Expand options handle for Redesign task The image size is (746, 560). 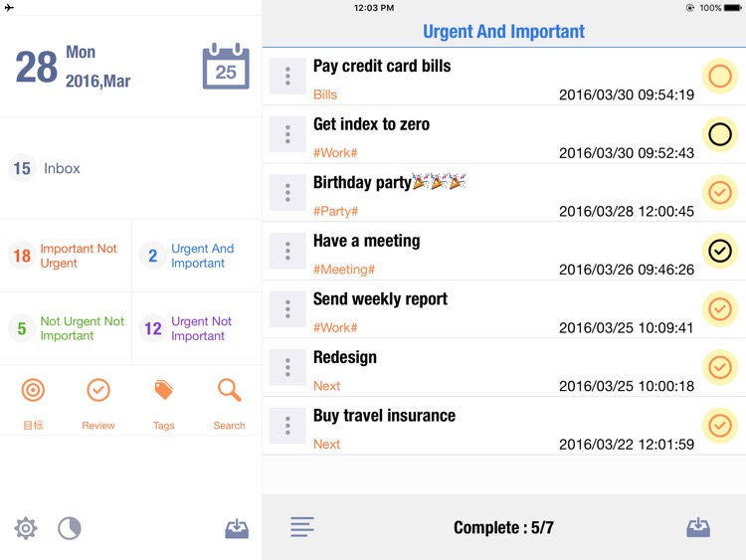pyautogui.click(x=287, y=367)
